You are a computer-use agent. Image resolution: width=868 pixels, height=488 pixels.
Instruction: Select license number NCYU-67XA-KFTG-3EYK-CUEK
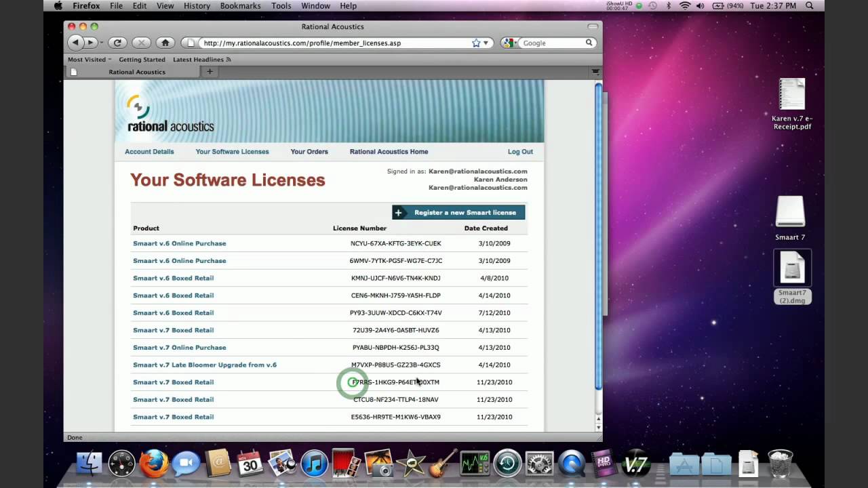[x=396, y=243]
